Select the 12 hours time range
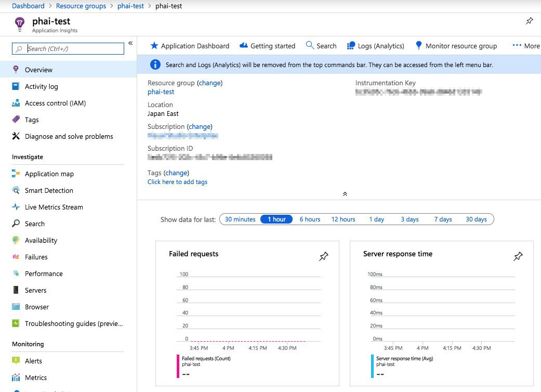Screen dimensions: 541x392 (344, 219)
